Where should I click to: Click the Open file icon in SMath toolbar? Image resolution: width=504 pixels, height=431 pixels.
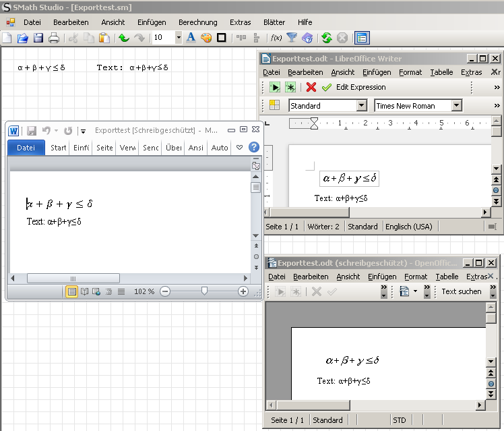coord(22,38)
